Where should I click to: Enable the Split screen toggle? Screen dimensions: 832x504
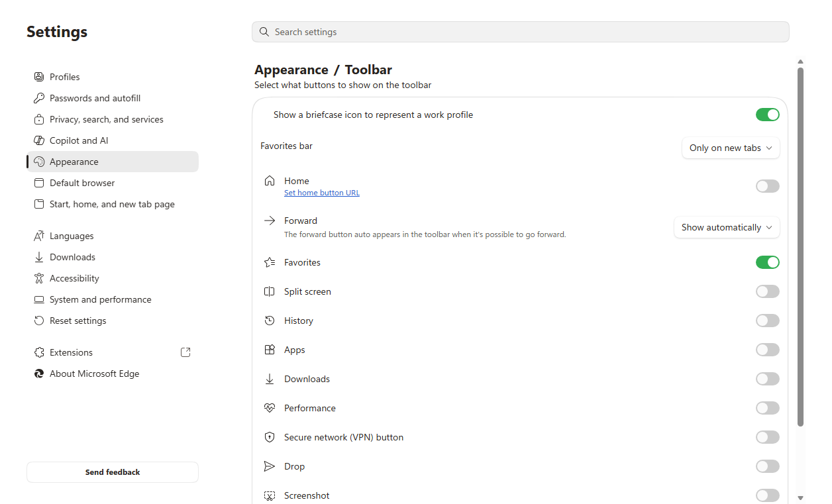(768, 291)
